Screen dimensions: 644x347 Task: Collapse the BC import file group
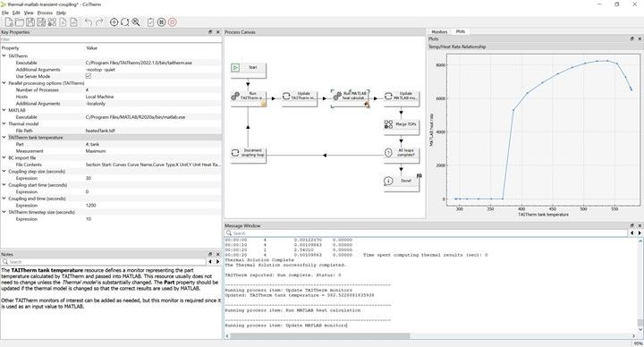click(x=4, y=157)
